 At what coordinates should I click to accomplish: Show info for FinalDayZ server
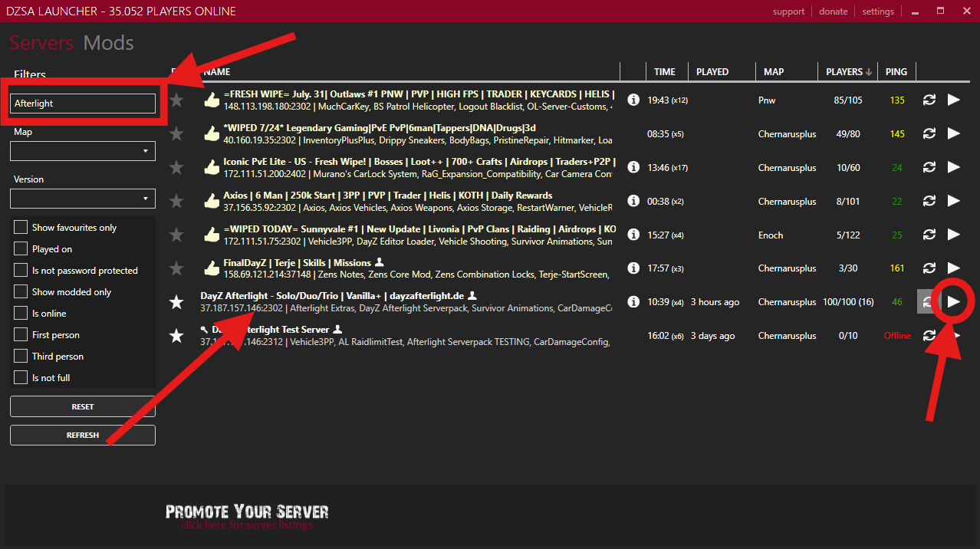pyautogui.click(x=633, y=268)
